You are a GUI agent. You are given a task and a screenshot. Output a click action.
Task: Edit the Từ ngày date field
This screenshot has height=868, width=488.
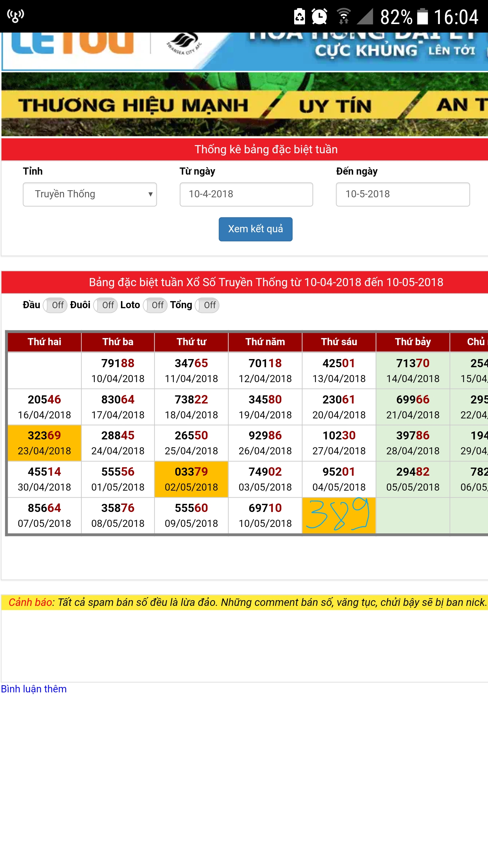[x=246, y=194]
